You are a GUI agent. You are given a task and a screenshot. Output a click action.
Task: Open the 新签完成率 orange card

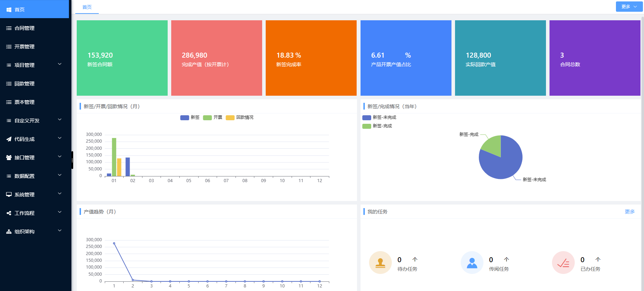(311, 58)
